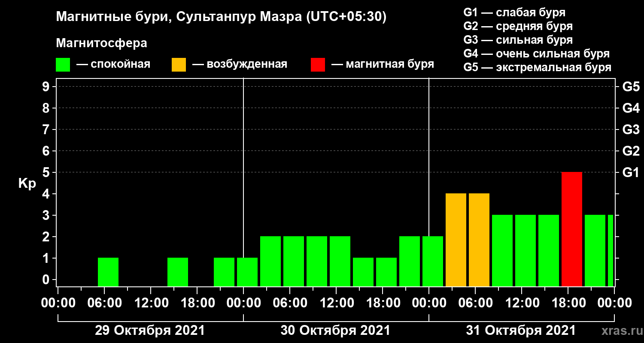Click the — магнитная буря legend label

pyautogui.click(x=383, y=65)
